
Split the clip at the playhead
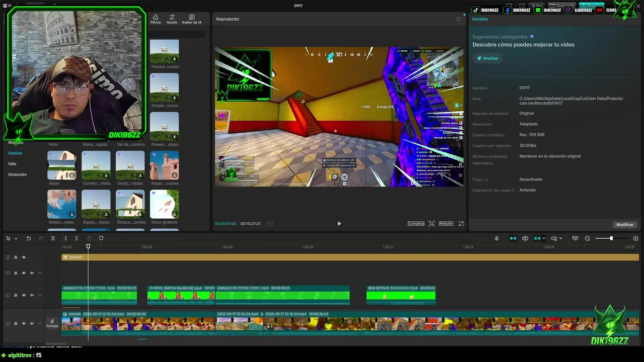pos(53,238)
